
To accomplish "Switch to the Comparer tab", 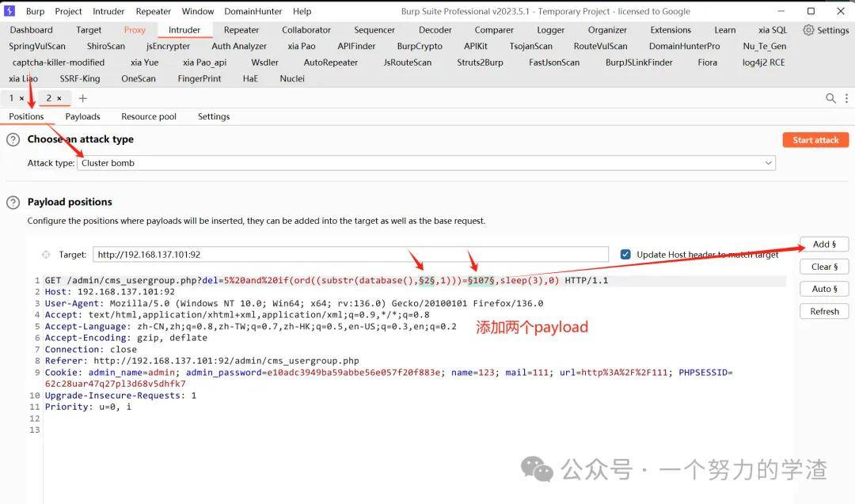I will click(x=494, y=30).
